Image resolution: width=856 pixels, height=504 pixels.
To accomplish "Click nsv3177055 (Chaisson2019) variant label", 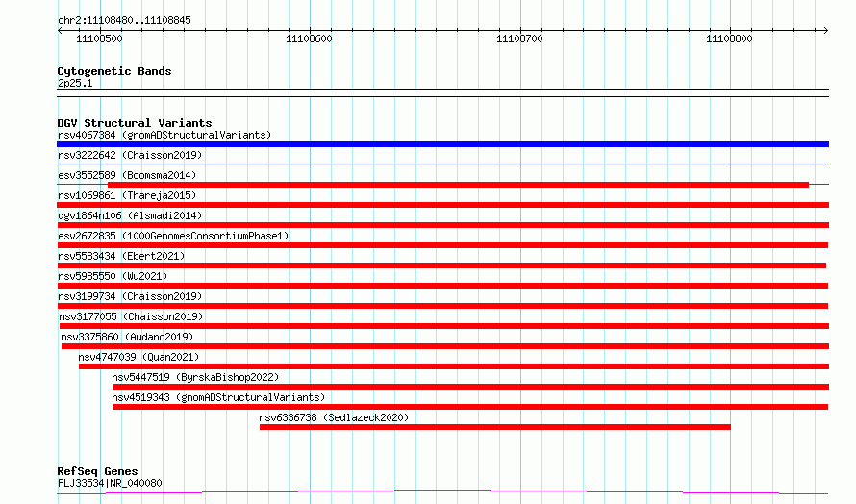I will (x=131, y=316).
